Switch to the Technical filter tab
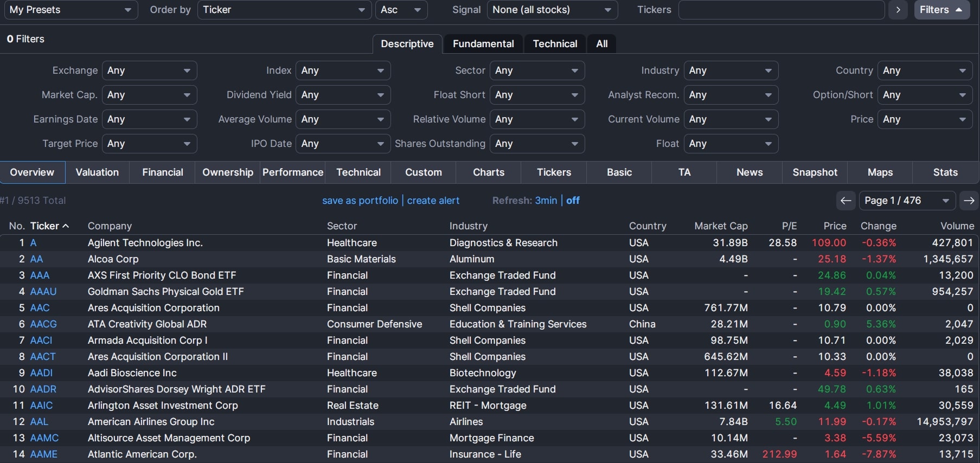The height and width of the screenshot is (463, 980). click(555, 44)
